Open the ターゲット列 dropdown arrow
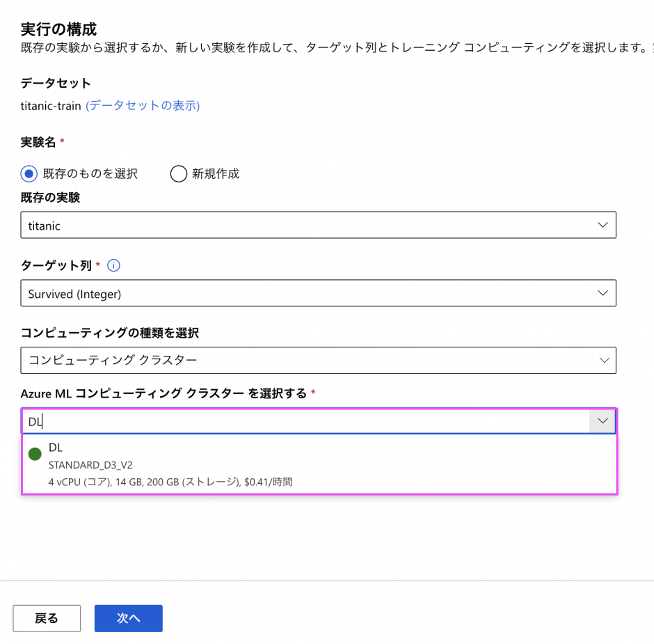The height and width of the screenshot is (644, 654). coord(603,293)
